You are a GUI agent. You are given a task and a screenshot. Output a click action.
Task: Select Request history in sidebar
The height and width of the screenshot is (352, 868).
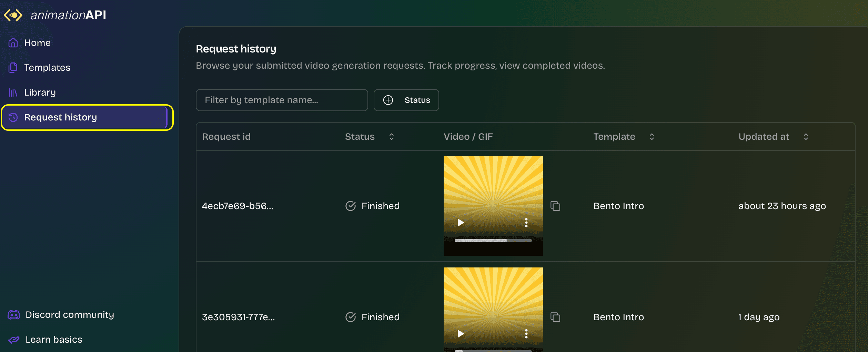tap(60, 117)
